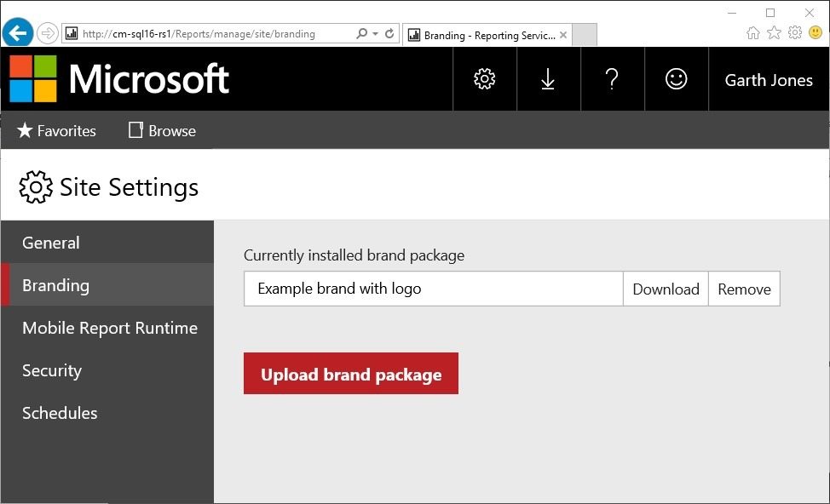
Task: Expand the address bar search dropdown arrow
Action: 375,33
